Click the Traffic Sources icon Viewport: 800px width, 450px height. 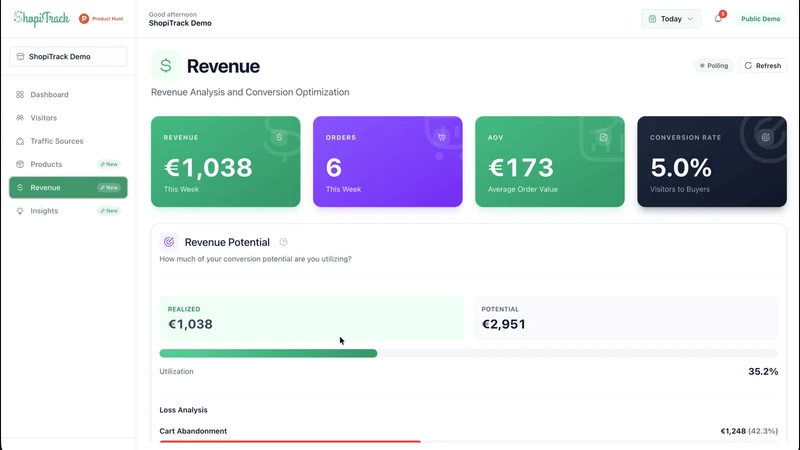[20, 141]
